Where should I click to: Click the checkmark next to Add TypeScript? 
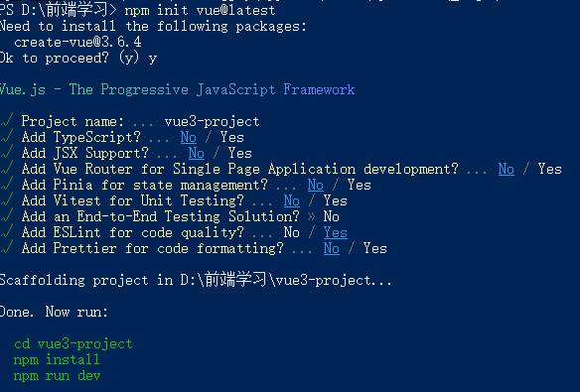point(7,136)
